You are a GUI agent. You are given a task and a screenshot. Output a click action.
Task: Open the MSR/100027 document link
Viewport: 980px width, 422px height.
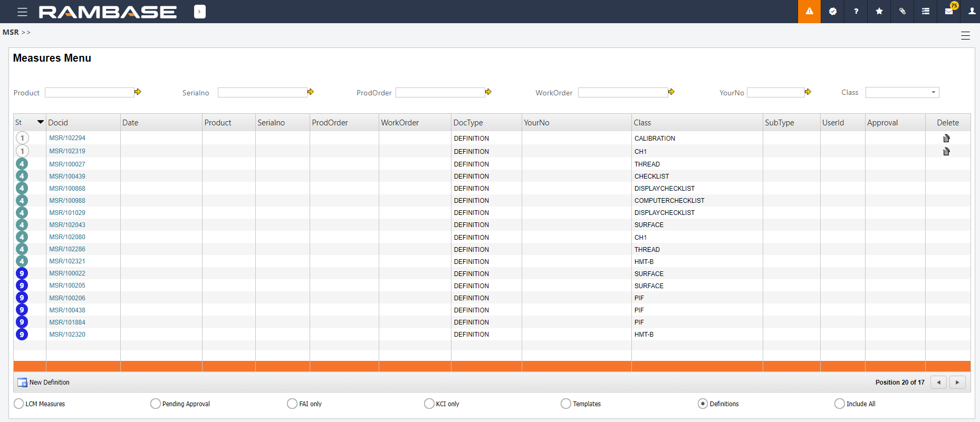[67, 164]
